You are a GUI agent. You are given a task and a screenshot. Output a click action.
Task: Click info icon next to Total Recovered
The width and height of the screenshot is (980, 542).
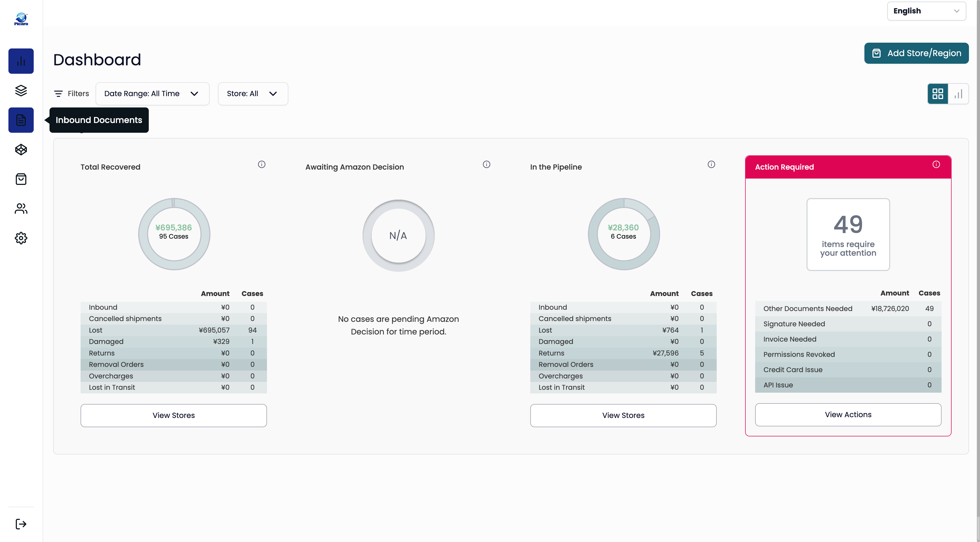262,164
